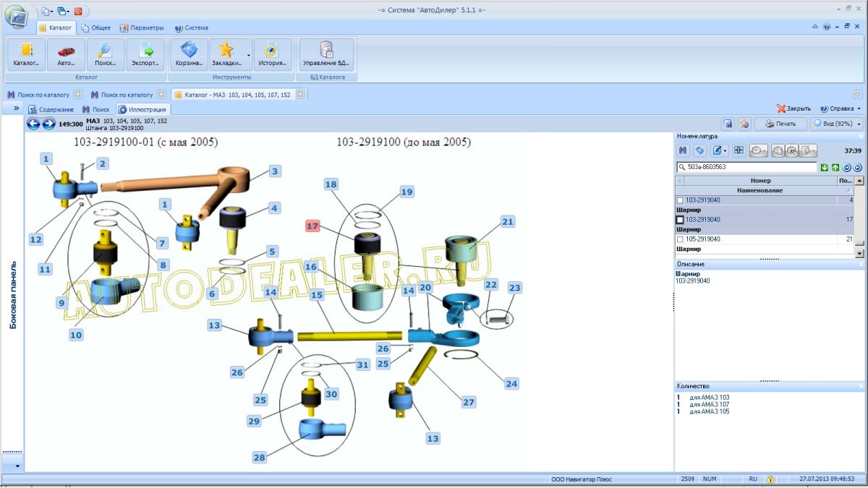Click green down arrow next to search field
Image resolution: width=868 pixels, height=488 pixels.
coord(825,167)
